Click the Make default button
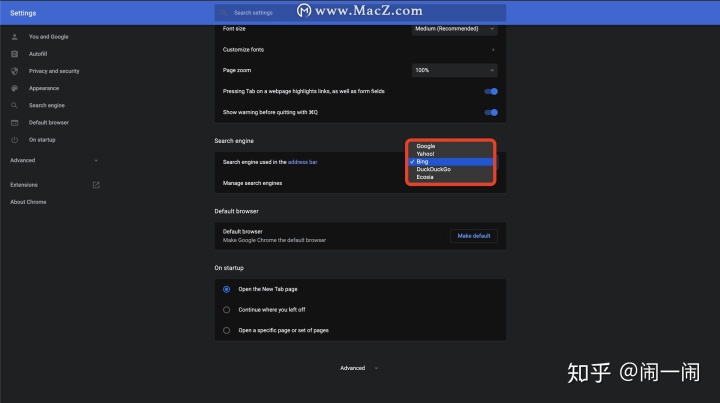Screen dimensions: 720x403 474,236
